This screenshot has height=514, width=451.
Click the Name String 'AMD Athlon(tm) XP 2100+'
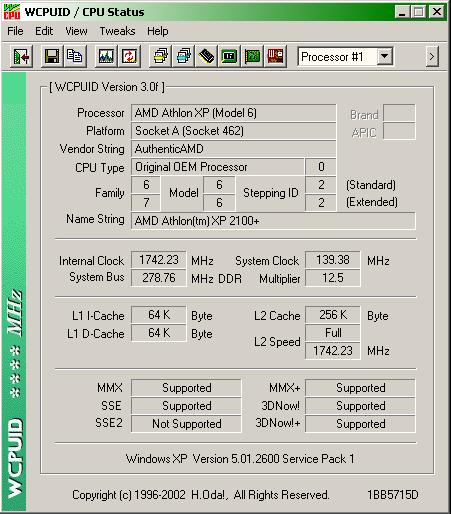(273, 221)
